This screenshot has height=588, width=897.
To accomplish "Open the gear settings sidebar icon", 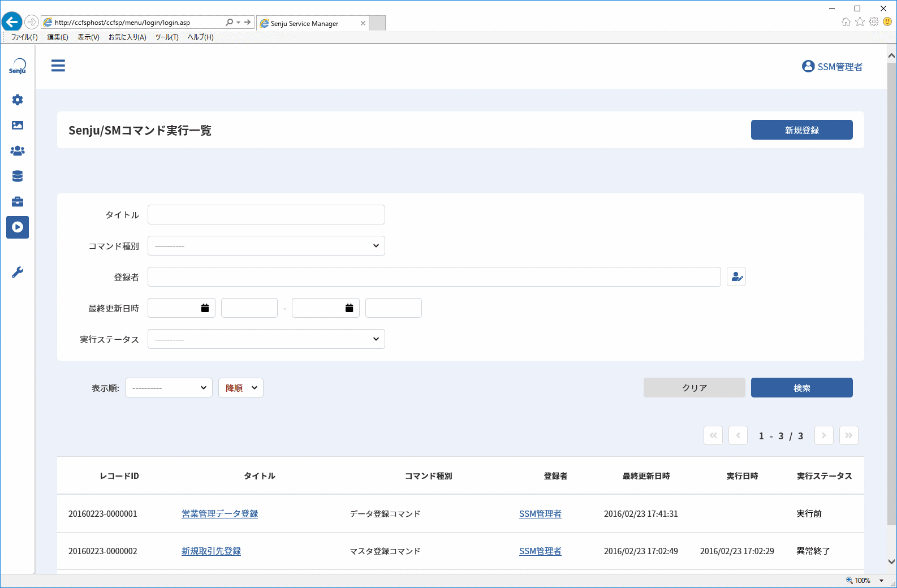I will (x=18, y=100).
